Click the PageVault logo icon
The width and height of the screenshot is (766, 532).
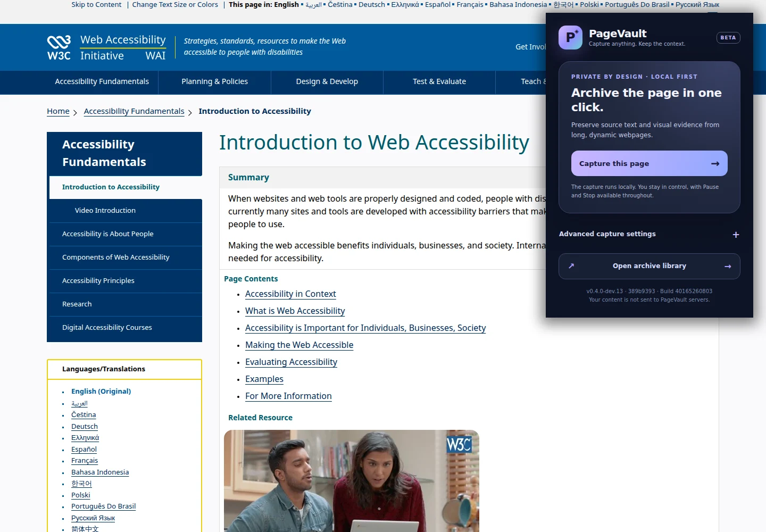570,37
